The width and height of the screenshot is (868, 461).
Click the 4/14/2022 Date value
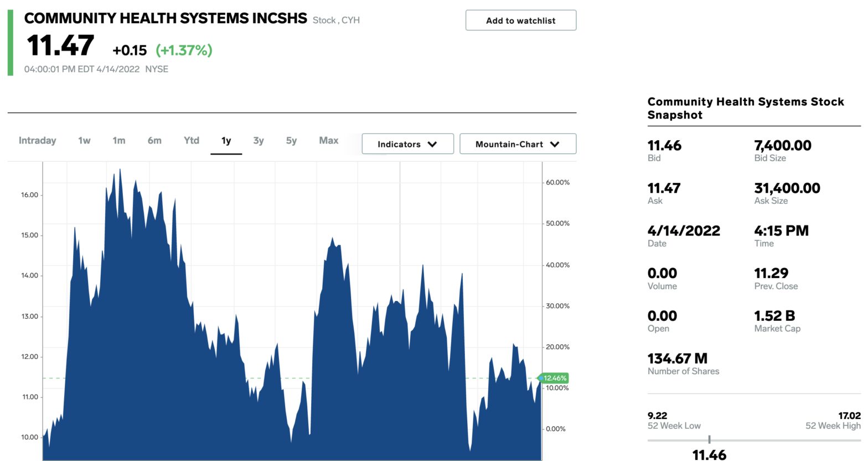pyautogui.click(x=684, y=231)
